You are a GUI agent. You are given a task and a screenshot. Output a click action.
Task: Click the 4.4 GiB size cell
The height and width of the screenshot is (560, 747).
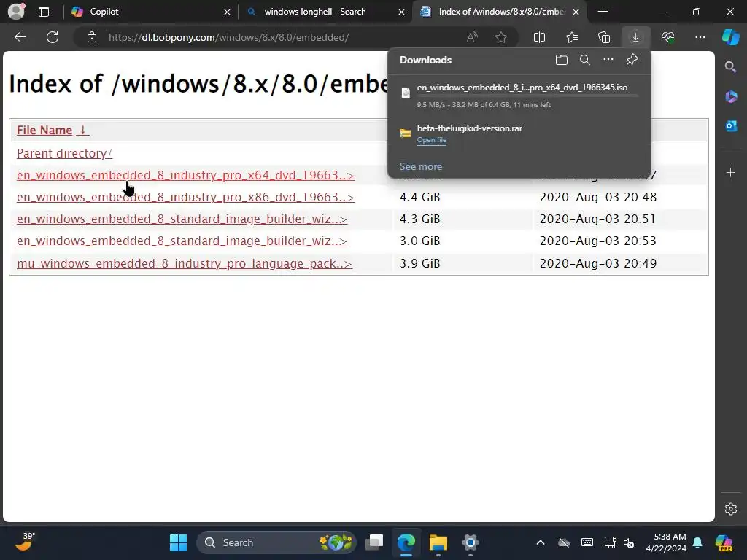pyautogui.click(x=419, y=197)
